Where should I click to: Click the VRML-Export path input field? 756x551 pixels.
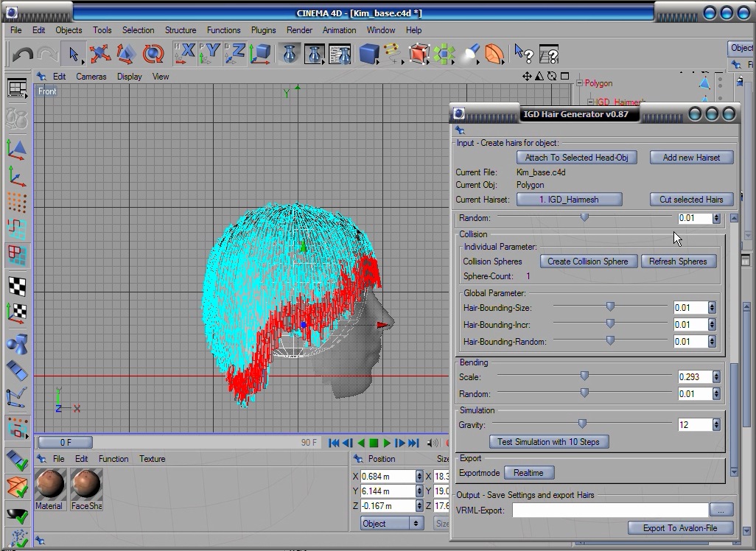[610, 510]
